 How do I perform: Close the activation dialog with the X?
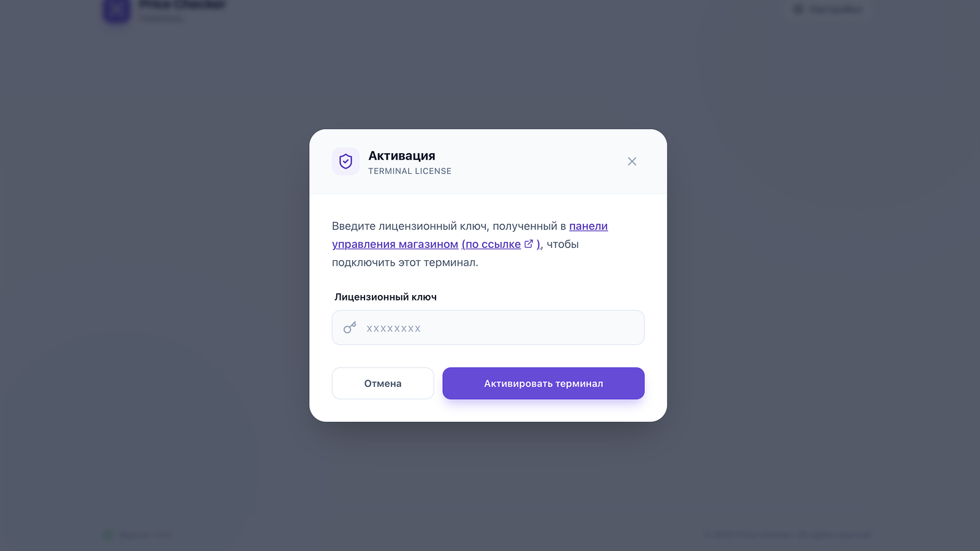[x=632, y=162]
